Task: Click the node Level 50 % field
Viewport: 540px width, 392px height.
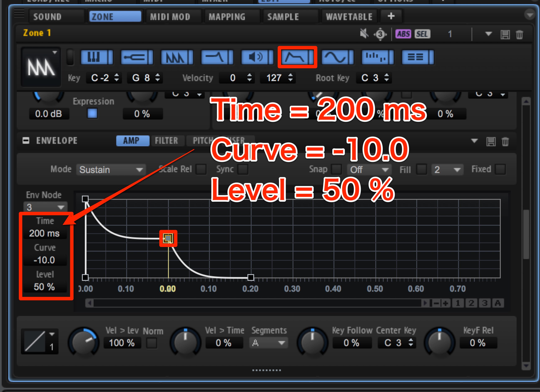Action: (45, 287)
